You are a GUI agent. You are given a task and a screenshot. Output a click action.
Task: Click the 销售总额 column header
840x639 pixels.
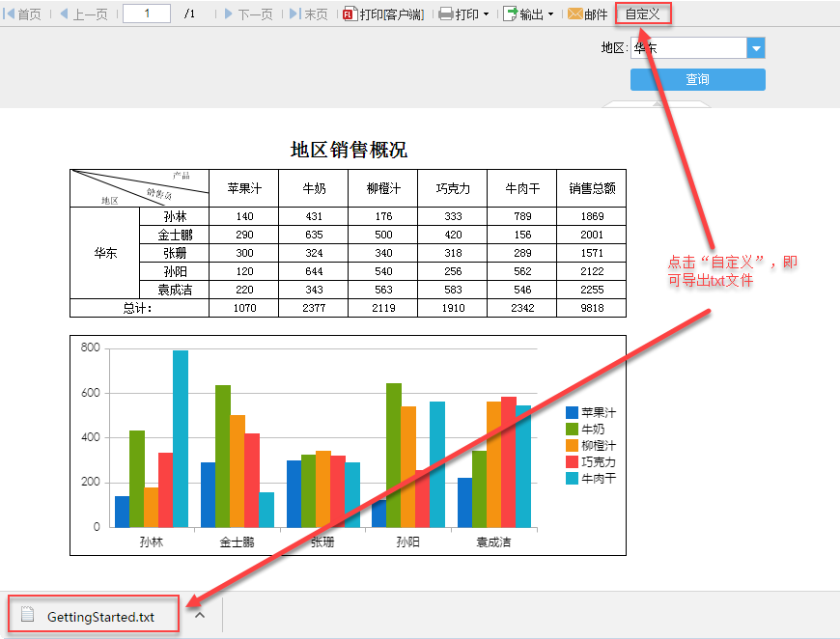[x=592, y=188]
